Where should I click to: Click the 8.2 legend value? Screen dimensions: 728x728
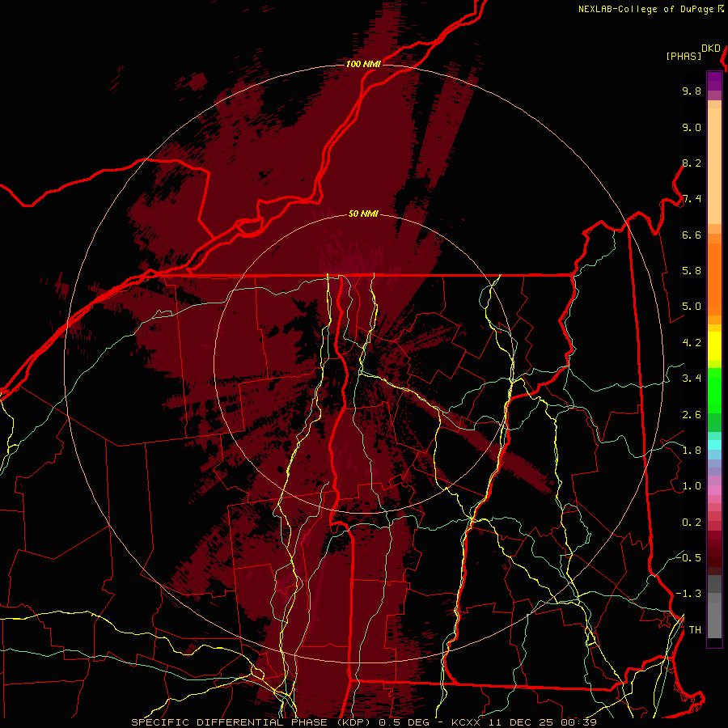coord(692,163)
